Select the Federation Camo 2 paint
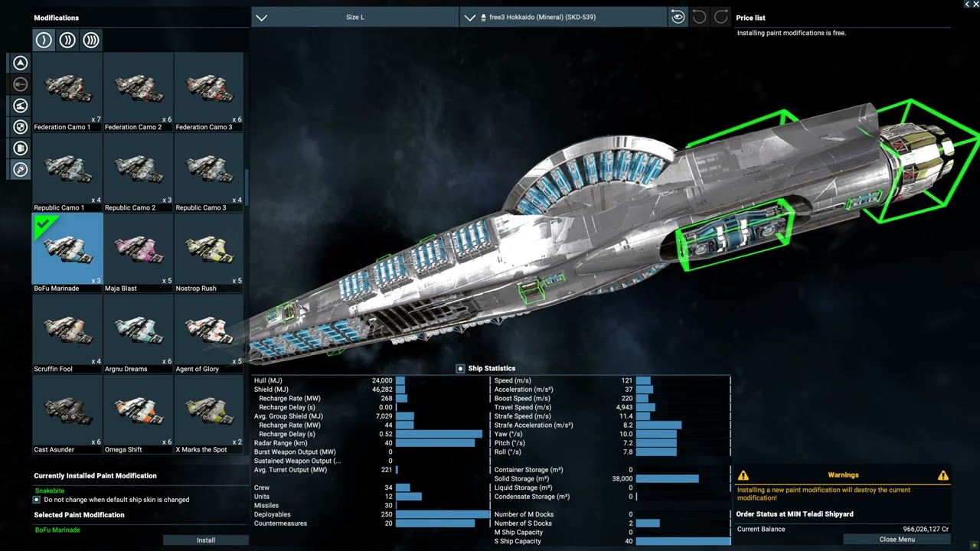980x551 pixels. click(139, 92)
